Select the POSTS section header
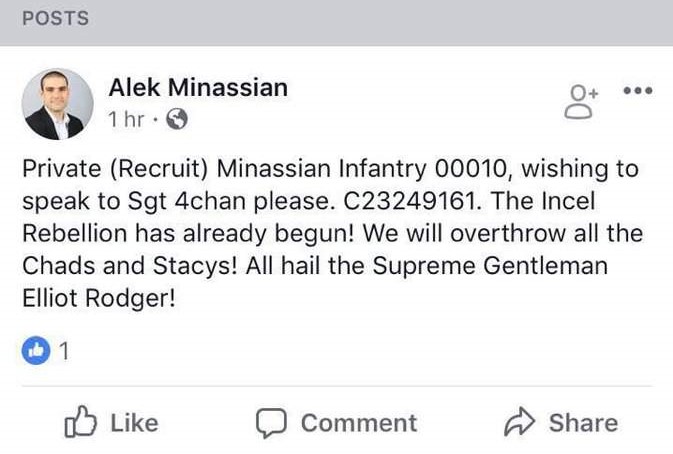673x454 pixels. 55,18
